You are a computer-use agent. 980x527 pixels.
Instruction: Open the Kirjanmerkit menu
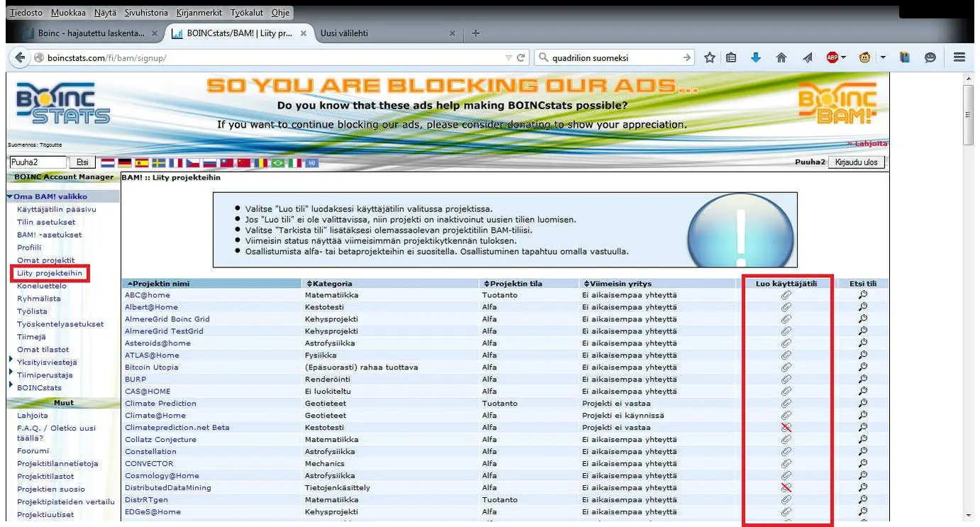tap(199, 13)
